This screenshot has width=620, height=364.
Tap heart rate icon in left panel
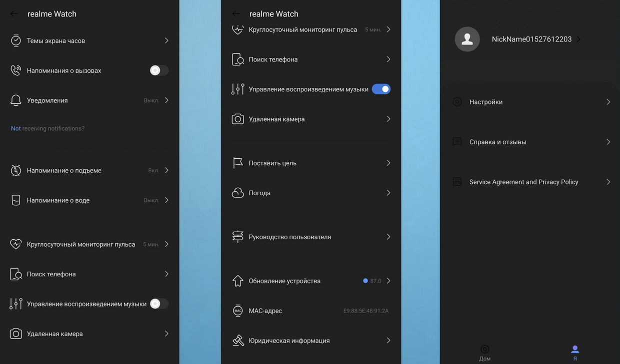point(16,244)
